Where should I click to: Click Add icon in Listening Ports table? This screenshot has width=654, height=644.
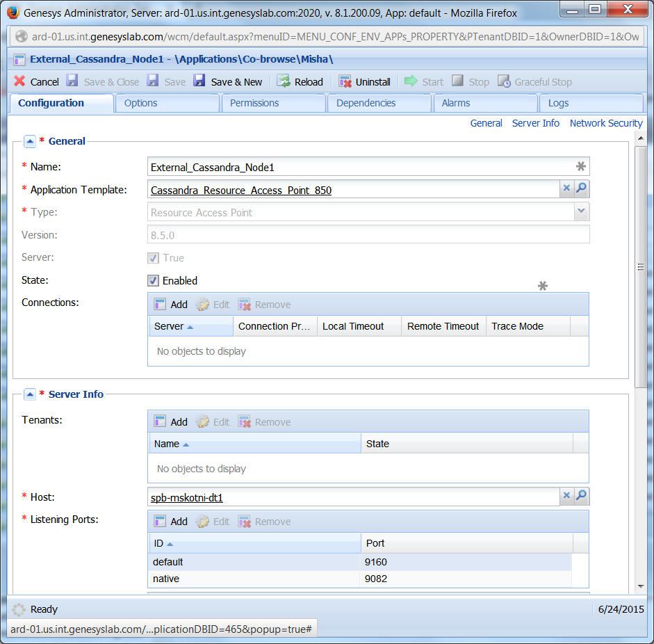[160, 521]
